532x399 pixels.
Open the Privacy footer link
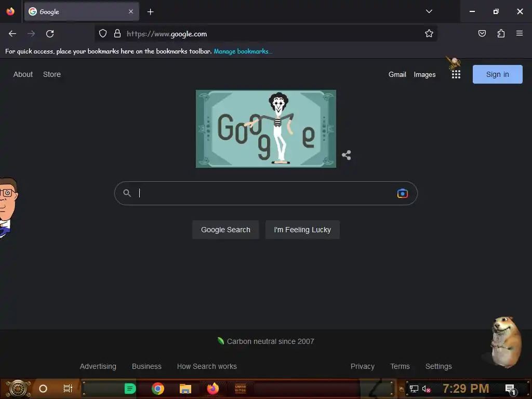click(x=362, y=366)
